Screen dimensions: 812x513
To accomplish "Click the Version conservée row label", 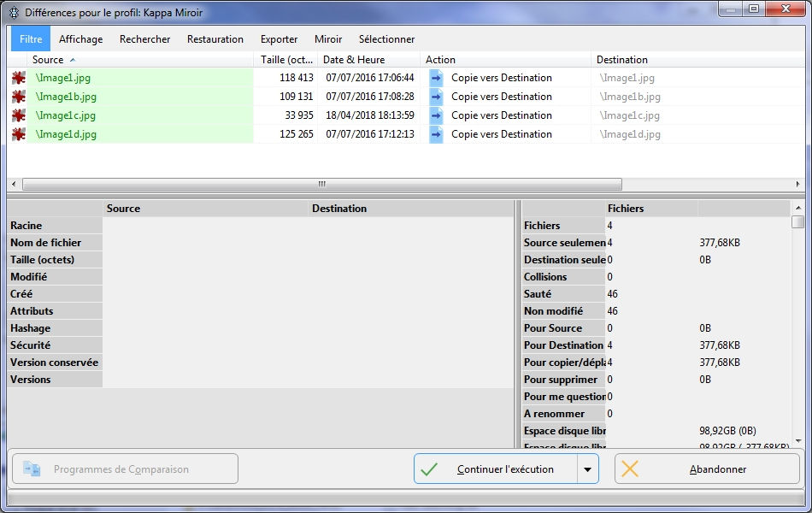I will [54, 363].
